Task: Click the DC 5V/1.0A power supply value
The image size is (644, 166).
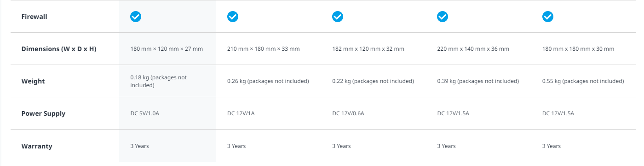Action: (x=144, y=113)
